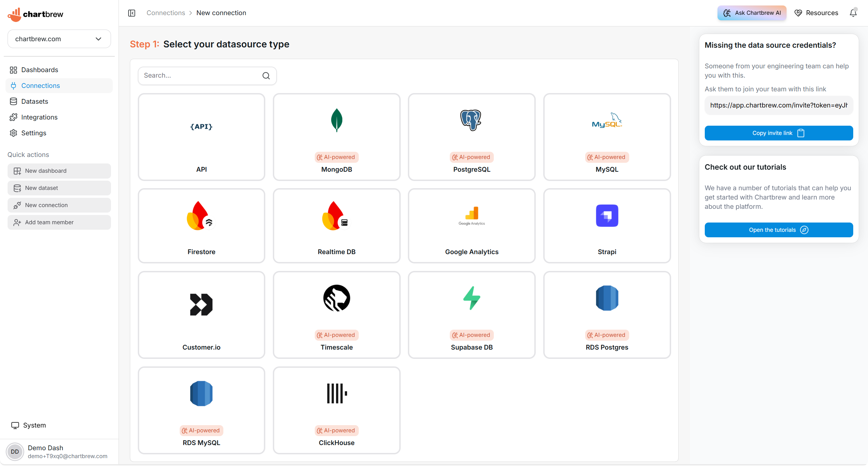
Task: Open Integrations from the sidebar
Action: [39, 117]
